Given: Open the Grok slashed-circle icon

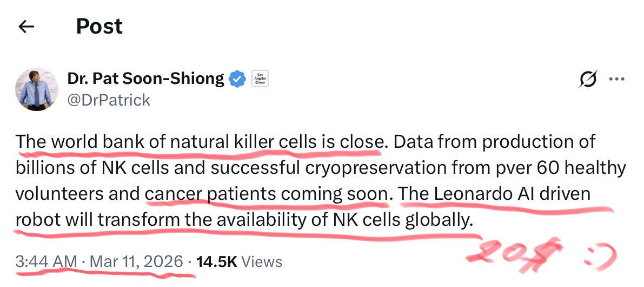Looking at the screenshot, I should pos(588,80).
